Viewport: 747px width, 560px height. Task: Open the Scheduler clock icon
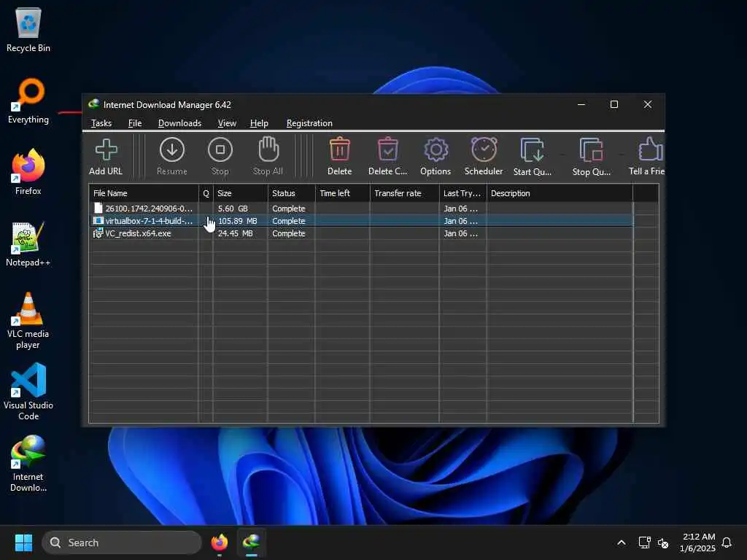click(484, 149)
